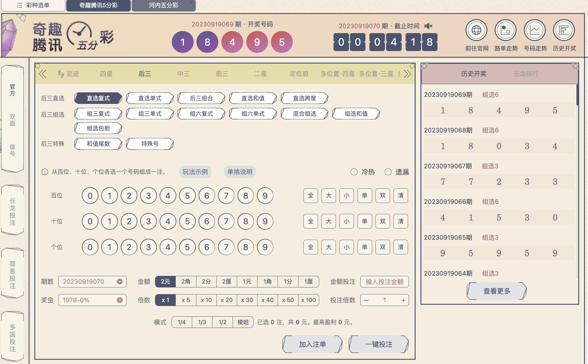Screen dimensions: 588x364
Task: Open the 奇趣腾讯5分彩 top tab
Action: (x=99, y=5)
